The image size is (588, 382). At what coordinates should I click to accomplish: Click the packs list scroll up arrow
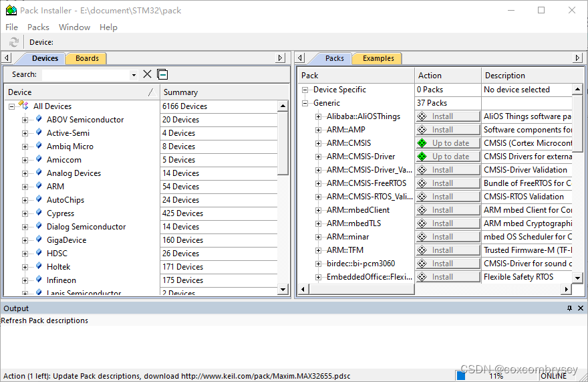pyautogui.click(x=577, y=90)
